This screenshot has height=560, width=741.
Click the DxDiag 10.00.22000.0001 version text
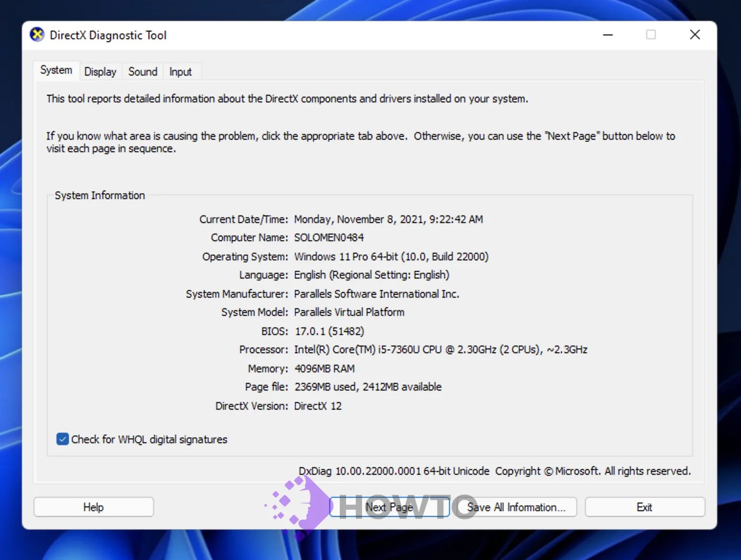[x=394, y=471]
